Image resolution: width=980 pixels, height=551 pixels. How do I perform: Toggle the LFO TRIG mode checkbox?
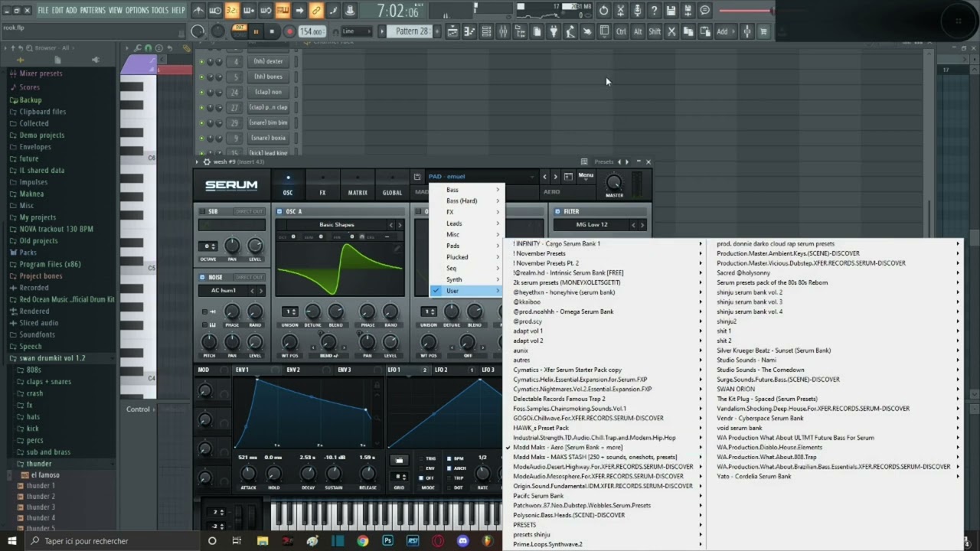pos(421,458)
